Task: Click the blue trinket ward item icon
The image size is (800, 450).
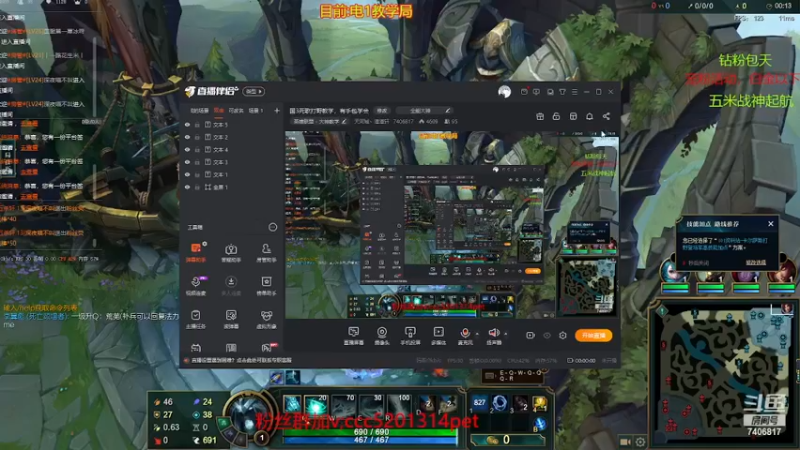Action: point(539,423)
